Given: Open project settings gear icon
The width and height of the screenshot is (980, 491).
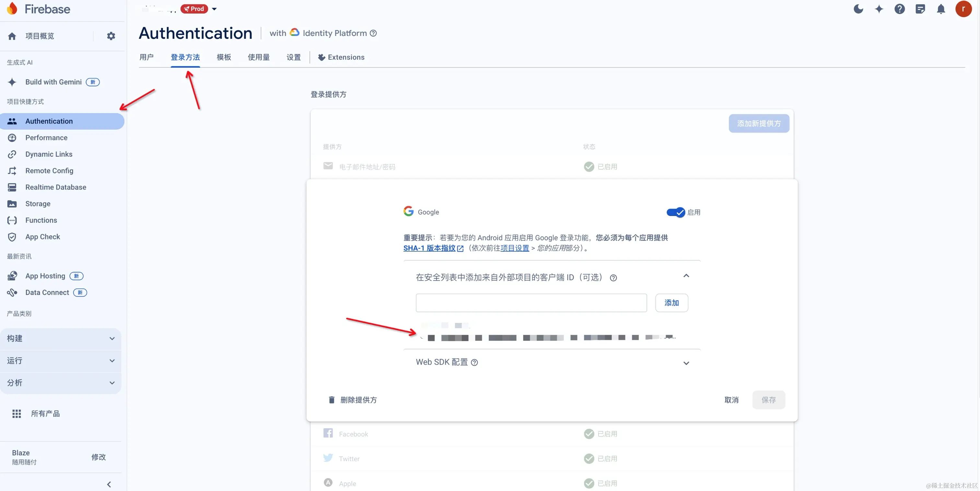Looking at the screenshot, I should (111, 36).
